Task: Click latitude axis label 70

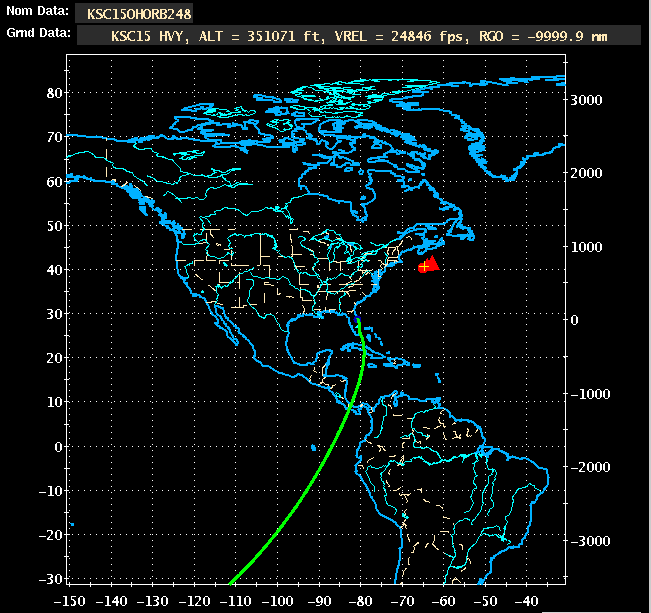Action: [54, 137]
